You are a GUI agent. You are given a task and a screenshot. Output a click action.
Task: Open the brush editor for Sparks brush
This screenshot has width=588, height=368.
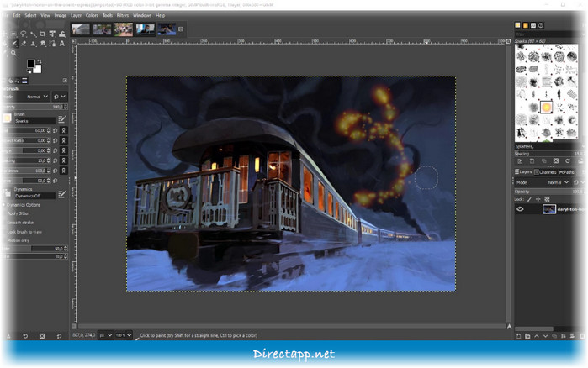click(62, 119)
